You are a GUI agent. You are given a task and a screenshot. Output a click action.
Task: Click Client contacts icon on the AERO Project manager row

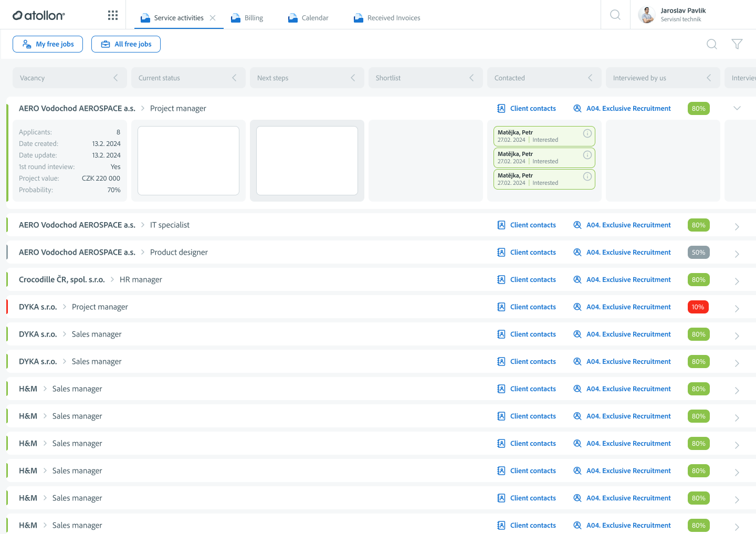tap(500, 108)
